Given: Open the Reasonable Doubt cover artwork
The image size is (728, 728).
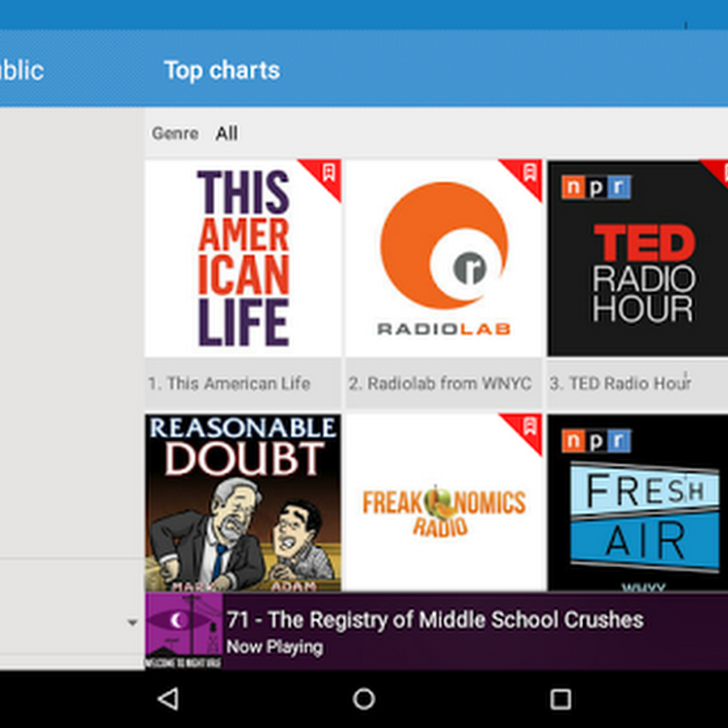Looking at the screenshot, I should (x=243, y=503).
